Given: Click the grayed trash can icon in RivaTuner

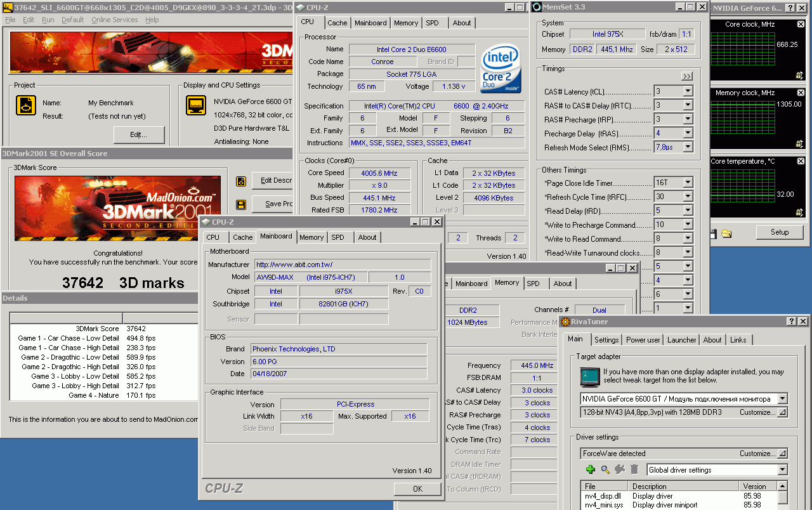Looking at the screenshot, I should pyautogui.click(x=634, y=469).
